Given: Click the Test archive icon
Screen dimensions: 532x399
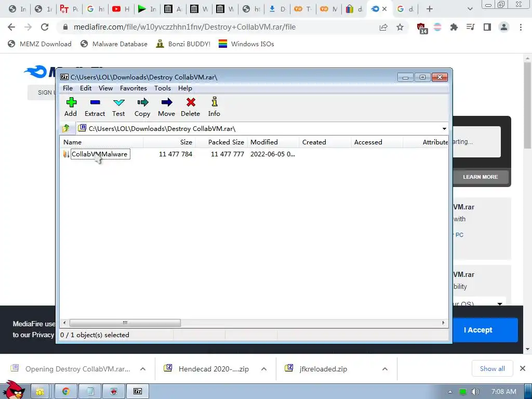Looking at the screenshot, I should pos(118,107).
